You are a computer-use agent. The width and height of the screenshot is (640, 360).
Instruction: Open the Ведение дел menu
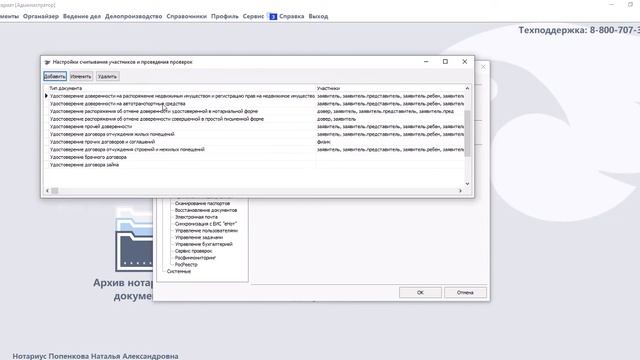82,16
